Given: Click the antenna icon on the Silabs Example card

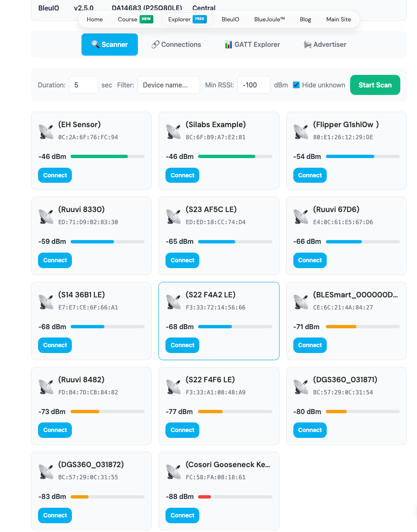Looking at the screenshot, I should tap(173, 131).
